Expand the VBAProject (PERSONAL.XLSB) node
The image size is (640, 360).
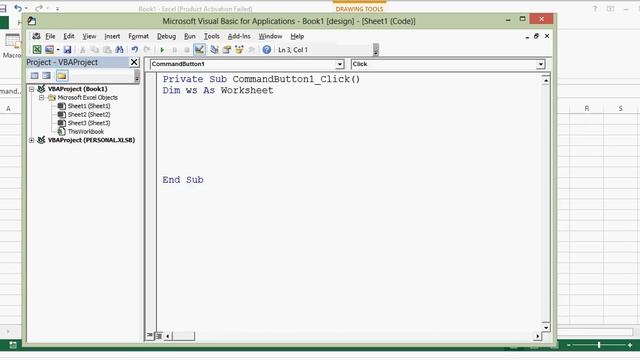click(x=31, y=140)
